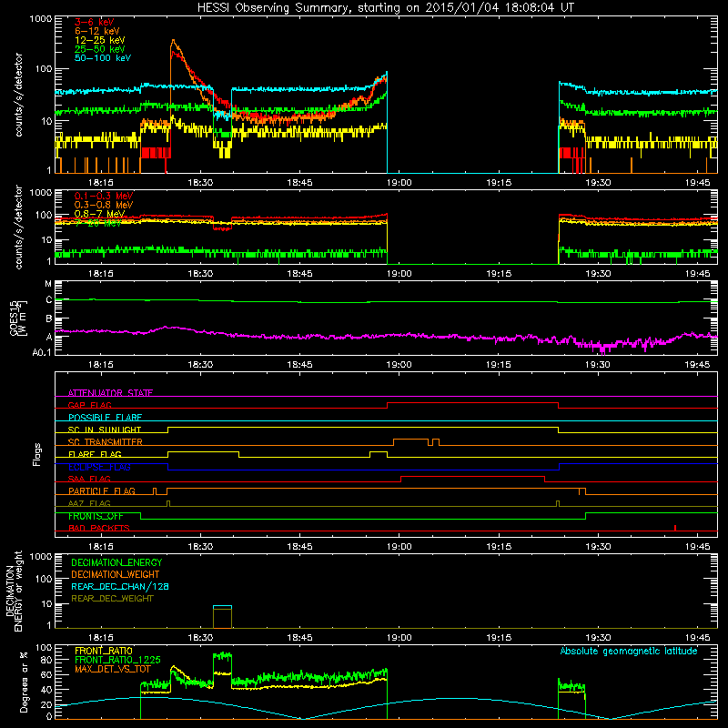The image size is (728, 728).
Task: Click the A0.1 flux class tick label
Action: click(x=42, y=353)
